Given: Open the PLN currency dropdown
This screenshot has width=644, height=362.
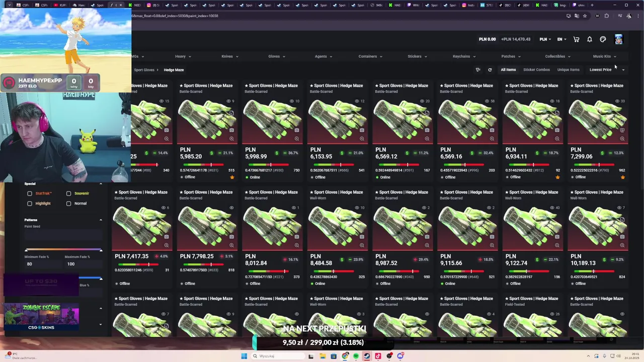Looking at the screenshot, I should tap(545, 39).
